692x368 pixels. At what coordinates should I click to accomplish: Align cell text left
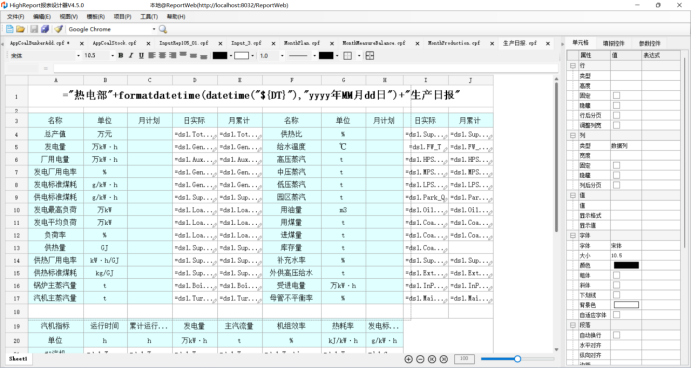coord(152,56)
